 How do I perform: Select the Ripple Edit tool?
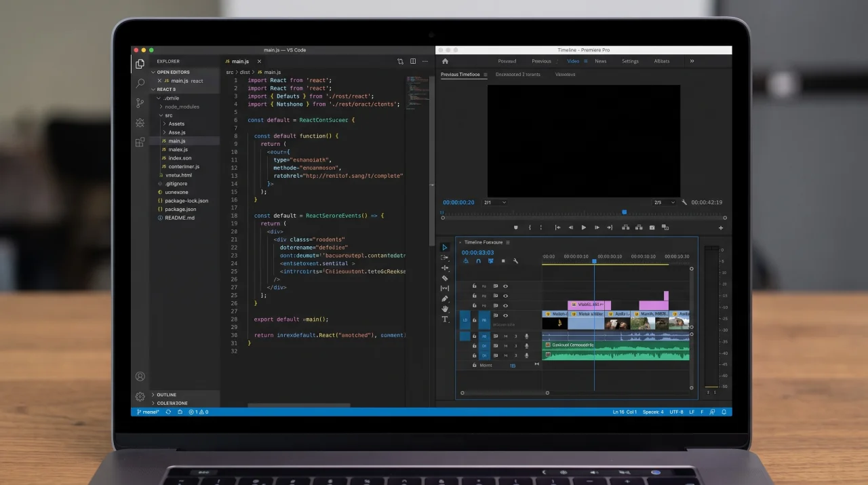[445, 268]
